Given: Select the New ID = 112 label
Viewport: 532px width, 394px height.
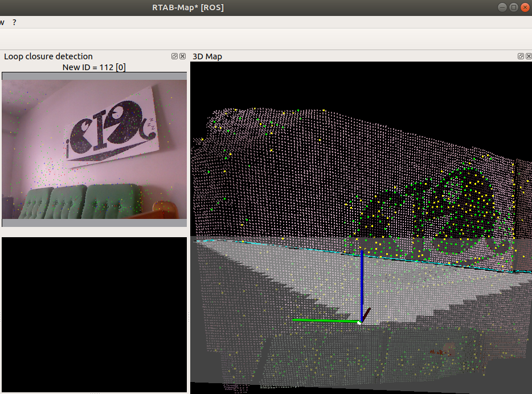Looking at the screenshot, I should (94, 67).
